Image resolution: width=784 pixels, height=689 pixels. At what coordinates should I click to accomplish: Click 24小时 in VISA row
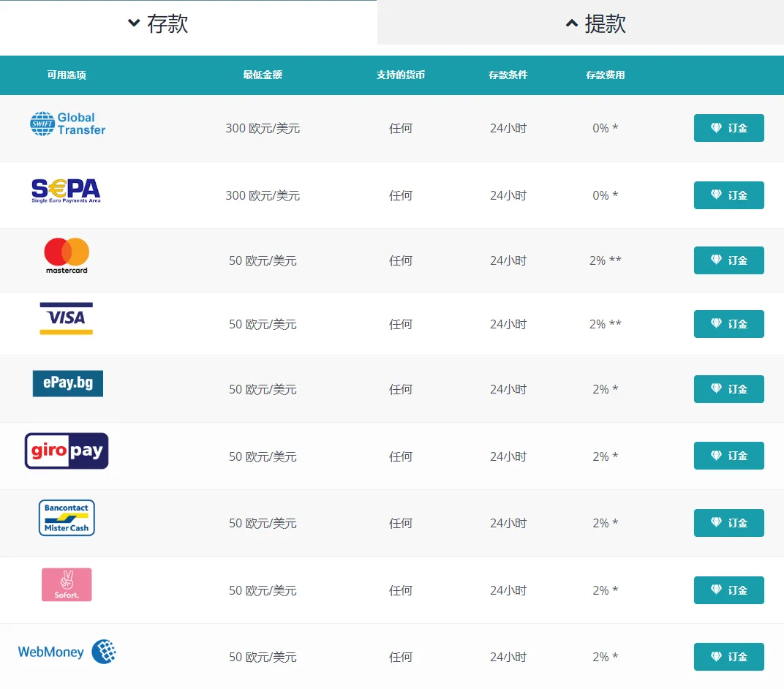(x=508, y=325)
